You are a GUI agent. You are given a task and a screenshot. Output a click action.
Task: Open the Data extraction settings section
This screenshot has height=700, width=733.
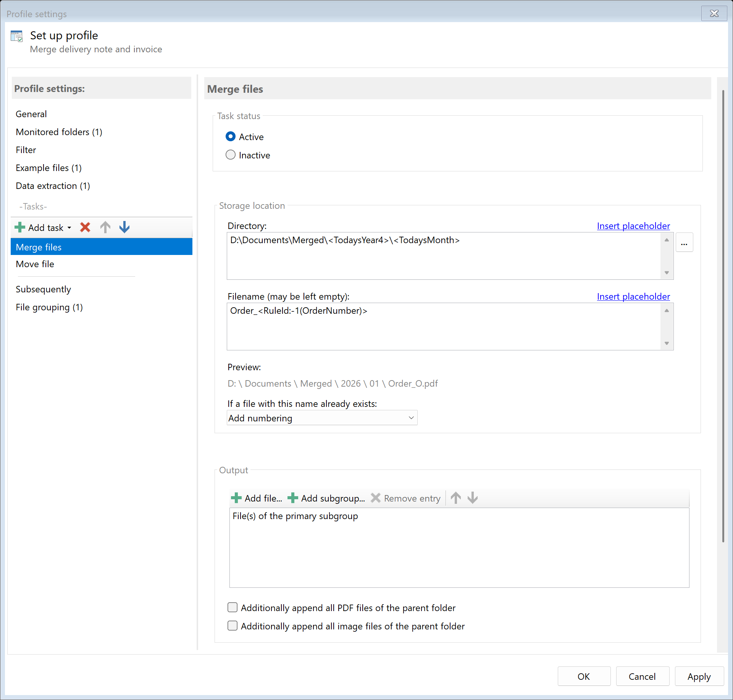click(x=53, y=186)
